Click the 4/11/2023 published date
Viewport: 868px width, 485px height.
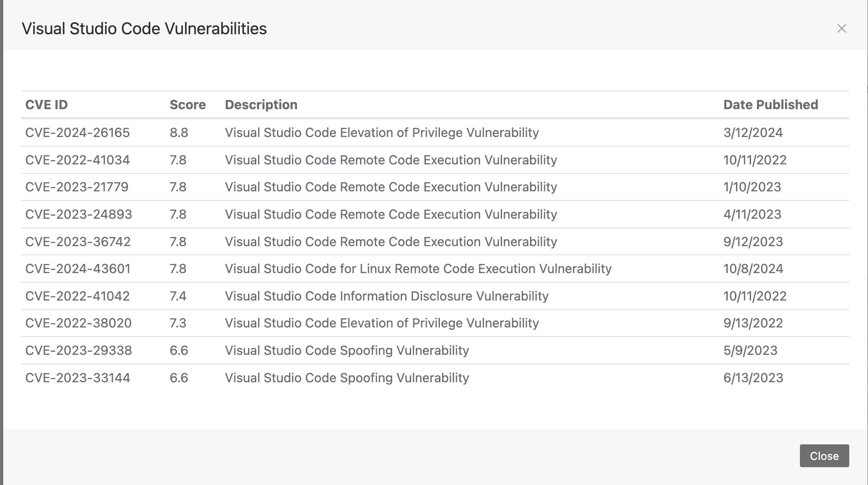(752, 214)
